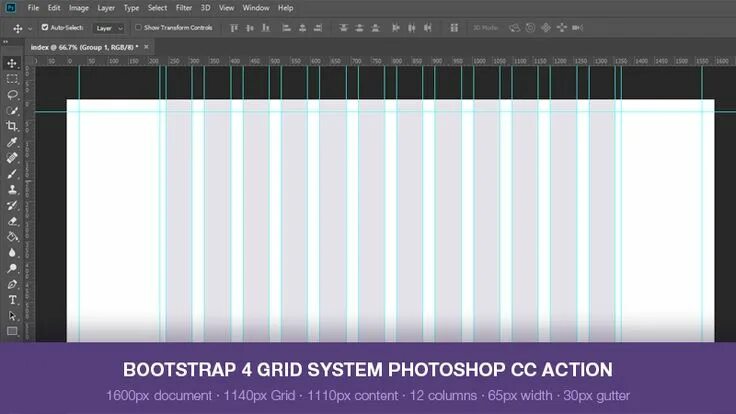Open the Image menu
This screenshot has height=414, width=736.
(79, 8)
